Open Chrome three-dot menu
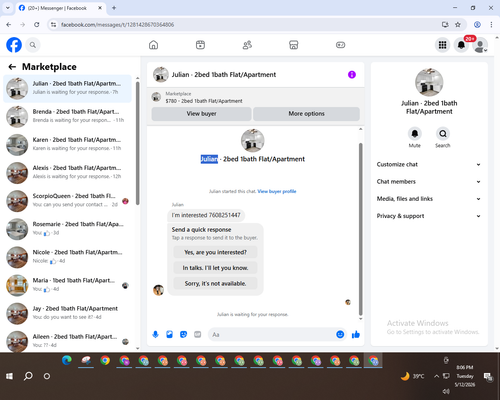 pyautogui.click(x=491, y=25)
